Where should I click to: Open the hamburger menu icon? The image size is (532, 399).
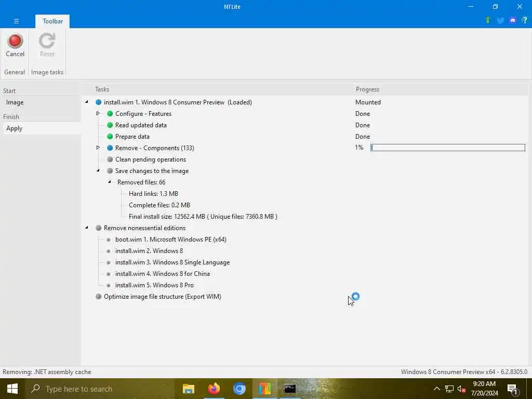pyautogui.click(x=16, y=21)
